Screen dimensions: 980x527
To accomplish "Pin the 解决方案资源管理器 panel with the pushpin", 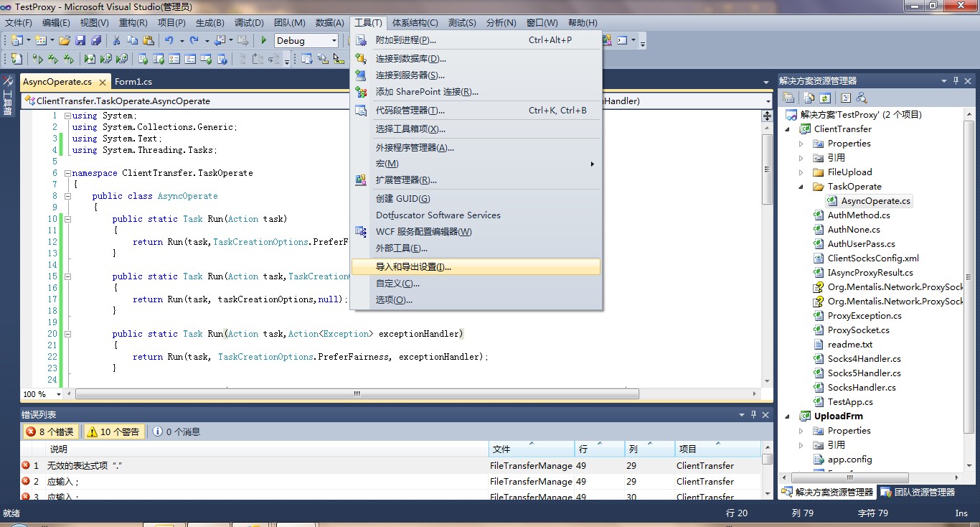I will [x=955, y=80].
